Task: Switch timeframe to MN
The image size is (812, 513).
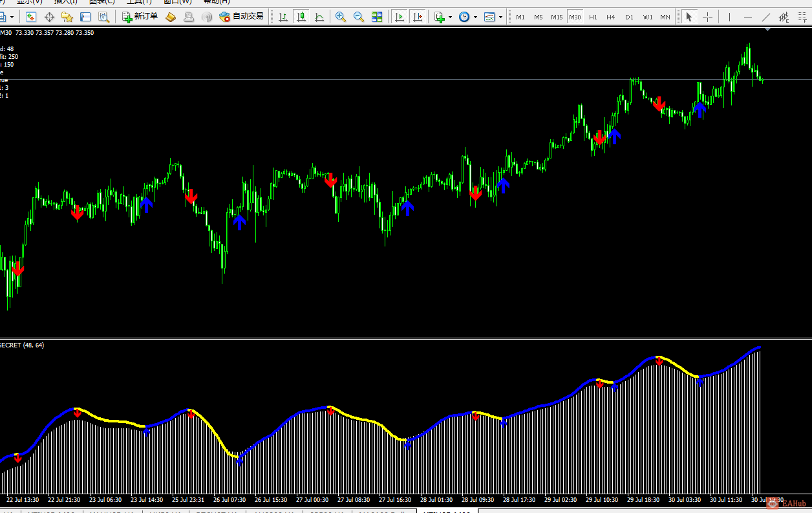Action: click(665, 17)
